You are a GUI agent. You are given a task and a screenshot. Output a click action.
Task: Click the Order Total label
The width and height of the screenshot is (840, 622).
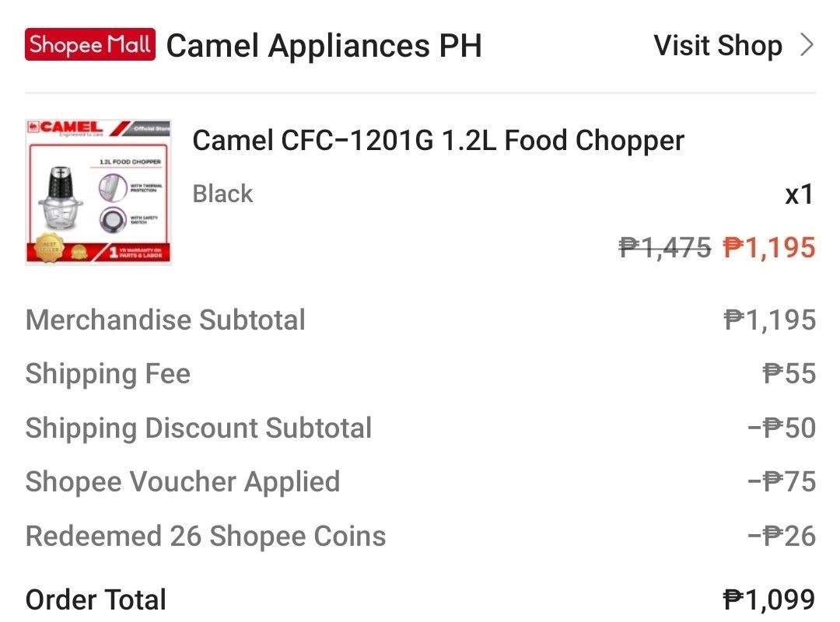coord(95,599)
